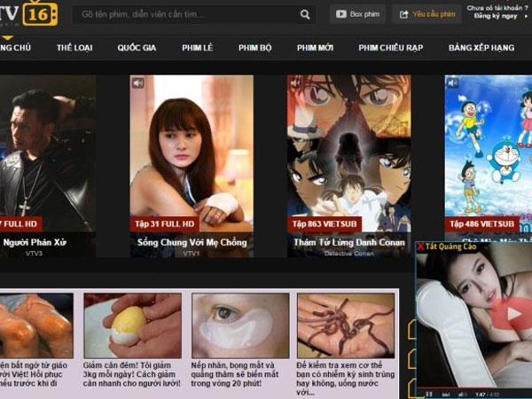Open the QUỐC GIA menu
The image size is (532, 399).
(x=137, y=48)
